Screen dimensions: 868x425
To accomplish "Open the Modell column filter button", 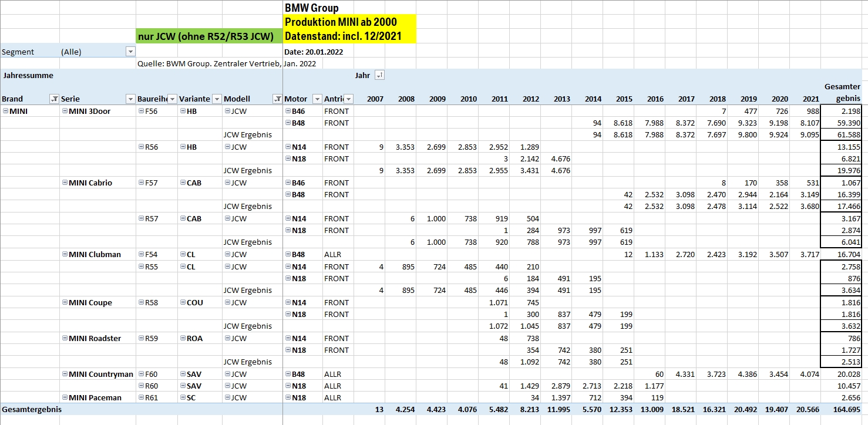I will point(277,99).
